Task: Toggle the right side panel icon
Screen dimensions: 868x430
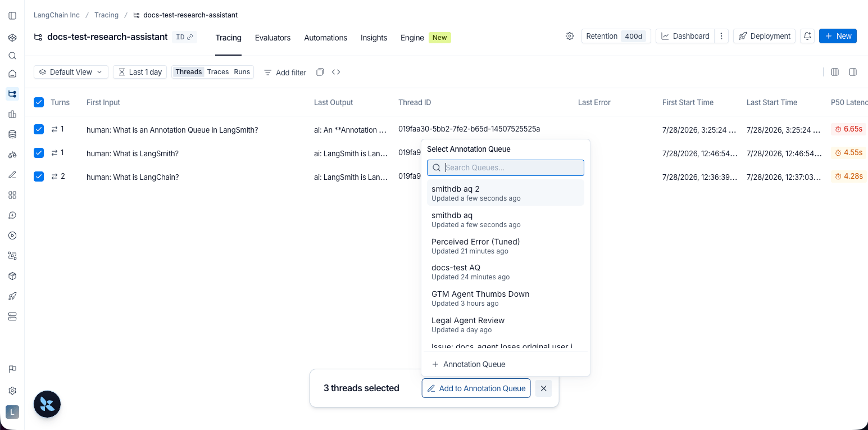Action: (853, 72)
